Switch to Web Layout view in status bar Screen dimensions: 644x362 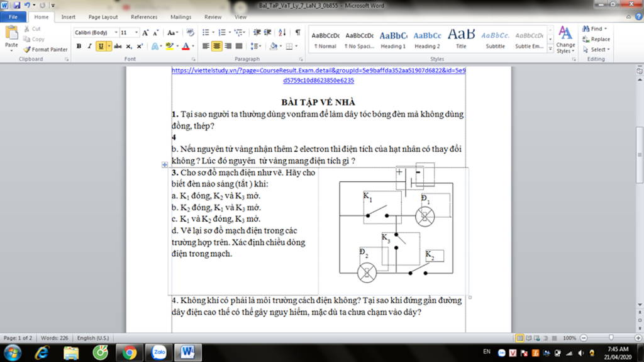(x=537, y=338)
